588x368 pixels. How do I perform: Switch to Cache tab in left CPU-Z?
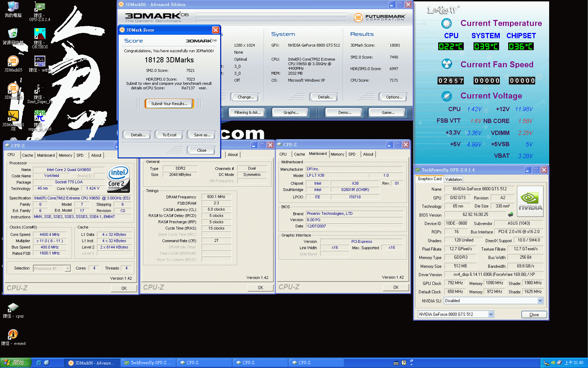[28, 155]
